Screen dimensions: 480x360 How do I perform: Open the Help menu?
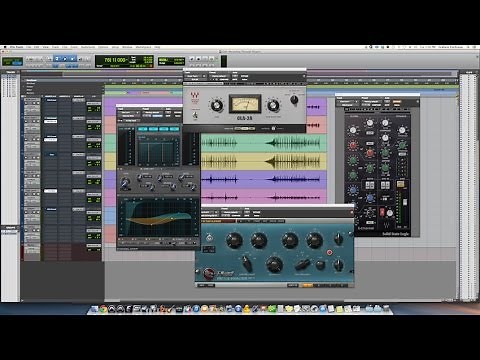coord(157,47)
